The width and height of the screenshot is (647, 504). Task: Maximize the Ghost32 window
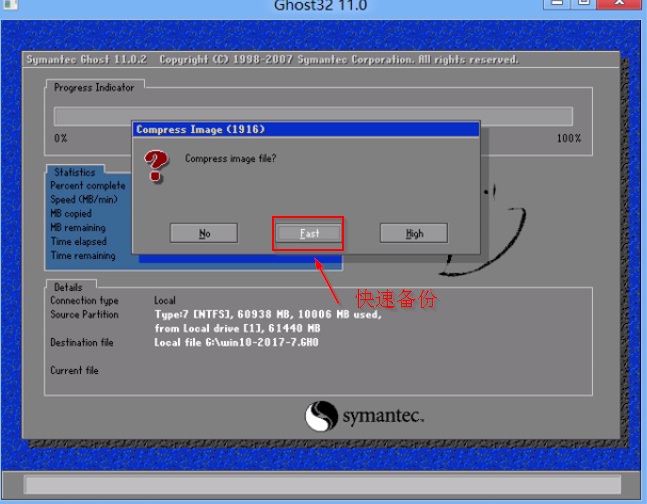[x=583, y=3]
